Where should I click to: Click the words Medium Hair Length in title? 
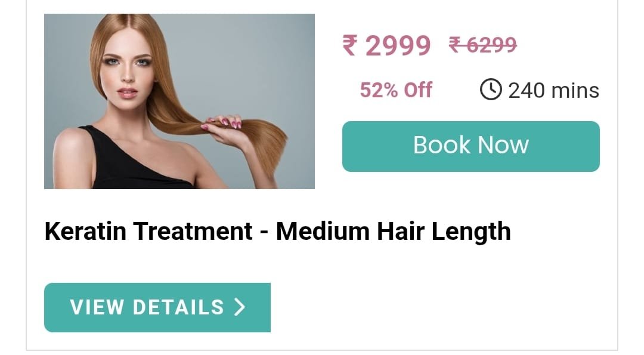pyautogui.click(x=393, y=231)
